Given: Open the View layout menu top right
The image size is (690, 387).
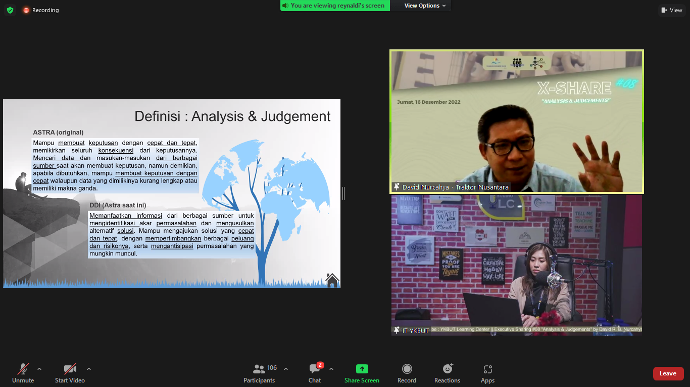Looking at the screenshot, I should pyautogui.click(x=672, y=10).
